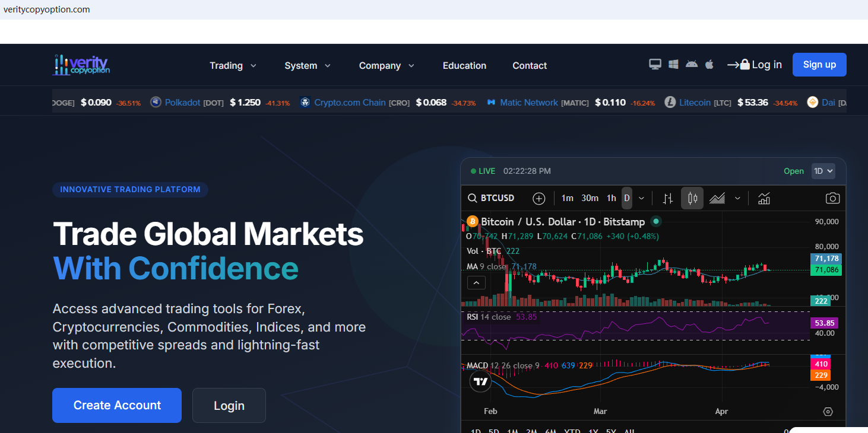The width and height of the screenshot is (868, 433).
Task: Click the Apple platform icon
Action: [x=709, y=65]
